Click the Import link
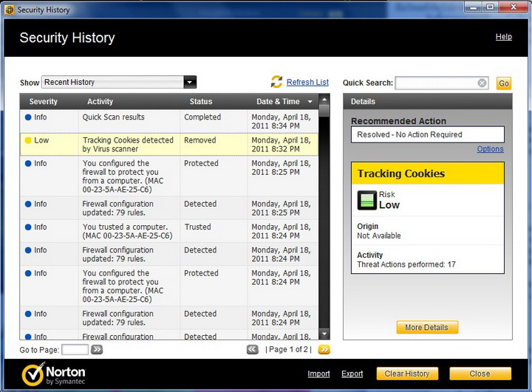Viewport: 532px width, 392px height. (318, 374)
